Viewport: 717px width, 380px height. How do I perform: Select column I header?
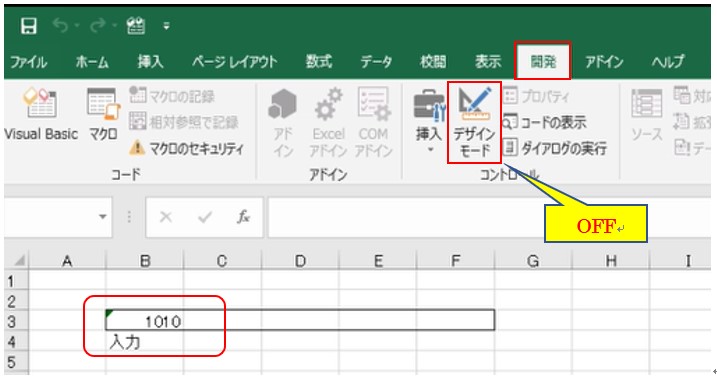(681, 261)
